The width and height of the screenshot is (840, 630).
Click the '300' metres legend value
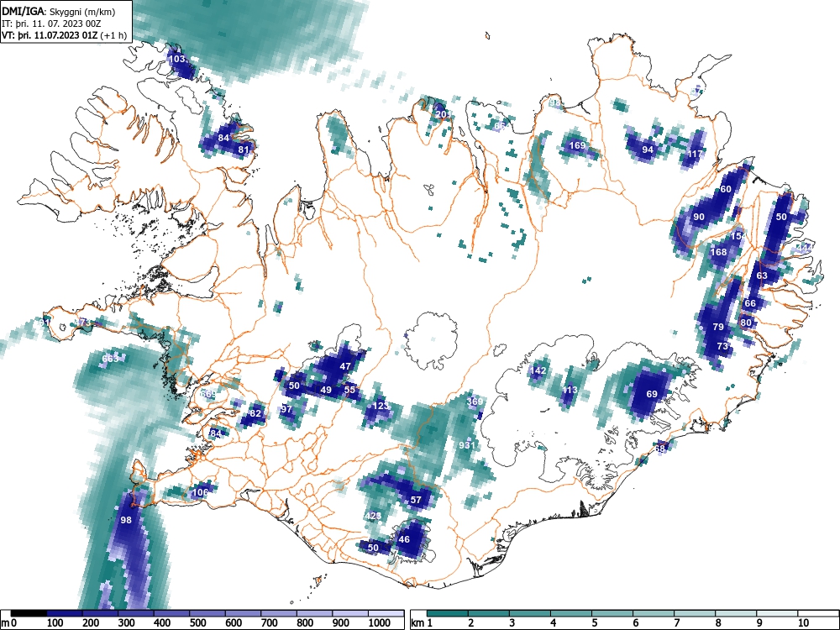tap(127, 623)
